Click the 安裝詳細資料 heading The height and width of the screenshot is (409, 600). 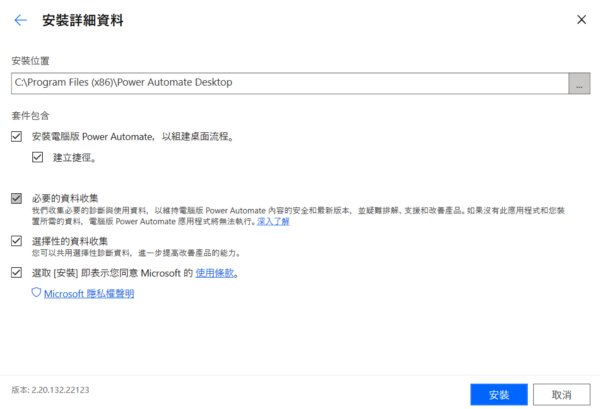pos(83,20)
